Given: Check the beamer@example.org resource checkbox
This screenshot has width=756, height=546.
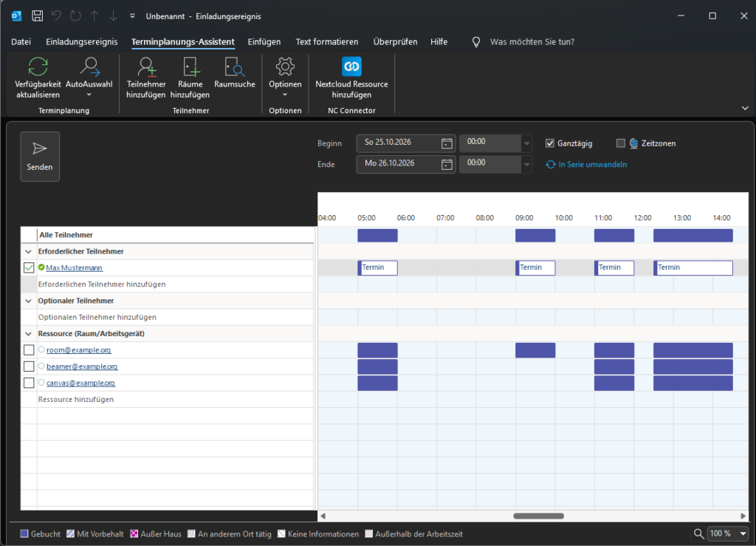Looking at the screenshot, I should coord(29,366).
